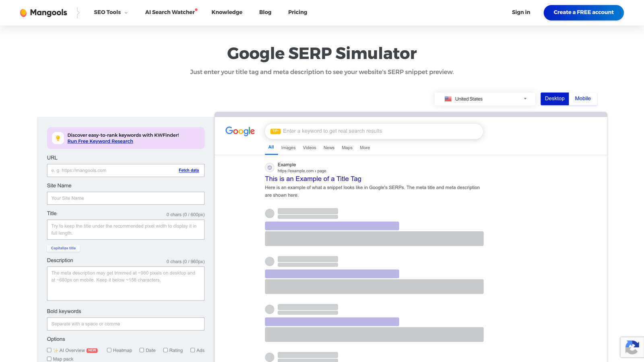Image resolution: width=644 pixels, height=362 pixels.
Task: Enable the Map pack checkbox
Action: pos(49,359)
